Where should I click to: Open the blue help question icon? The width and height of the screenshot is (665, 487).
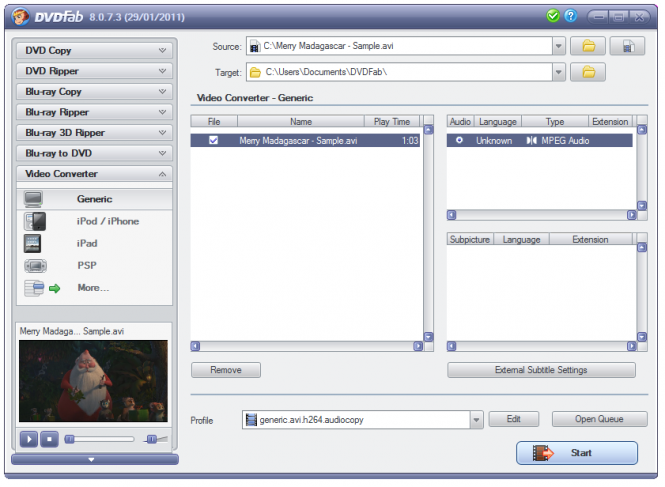571,17
